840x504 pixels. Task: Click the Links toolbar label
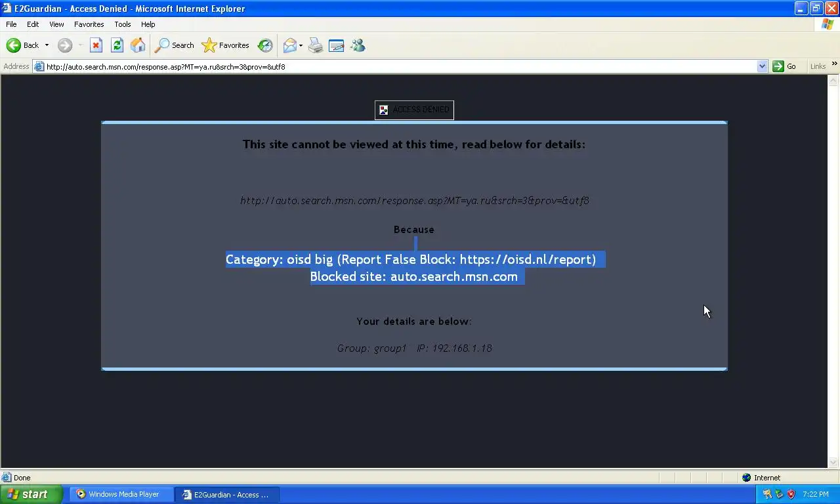[x=818, y=66]
